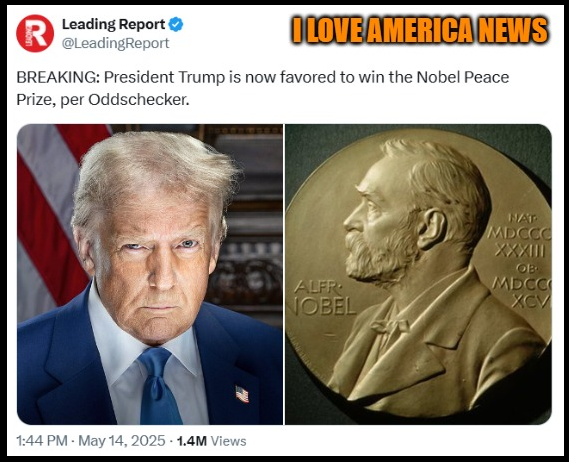Click the ALFR. NOBEL inscription on the medal
The width and height of the screenshot is (569, 462).
(324, 298)
